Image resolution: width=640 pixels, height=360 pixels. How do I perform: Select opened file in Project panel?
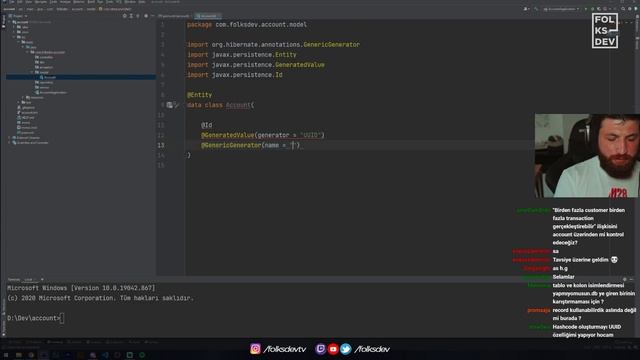pos(124,16)
